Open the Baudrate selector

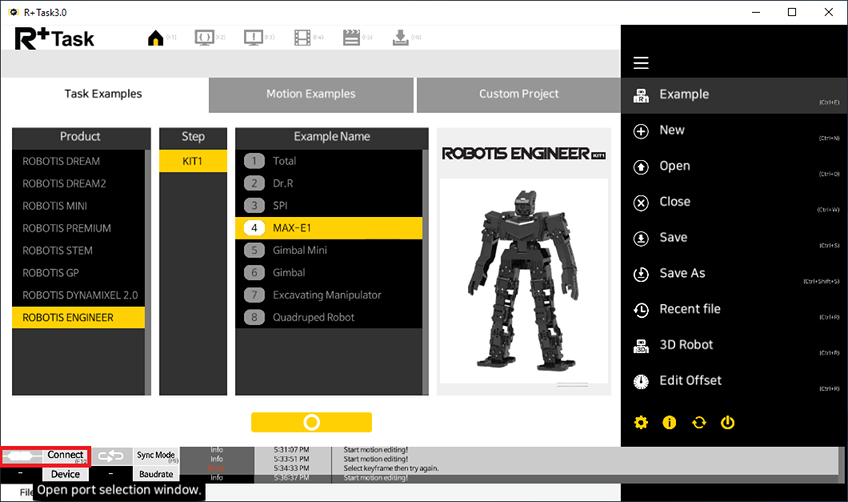(x=156, y=474)
